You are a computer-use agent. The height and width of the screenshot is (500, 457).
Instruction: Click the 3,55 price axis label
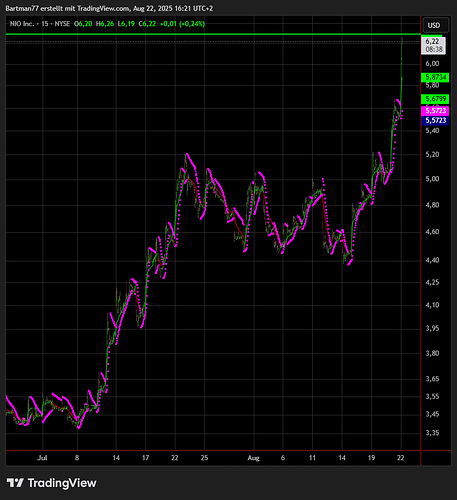coord(432,397)
